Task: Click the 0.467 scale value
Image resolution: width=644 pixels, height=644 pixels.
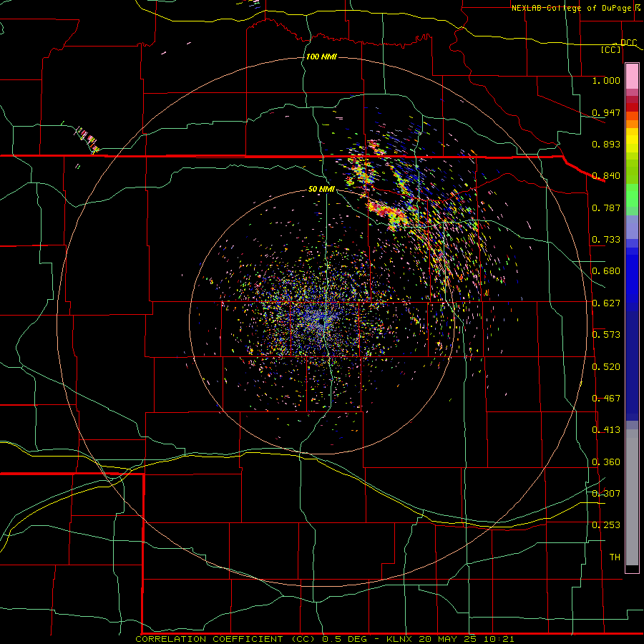Action: pos(606,399)
